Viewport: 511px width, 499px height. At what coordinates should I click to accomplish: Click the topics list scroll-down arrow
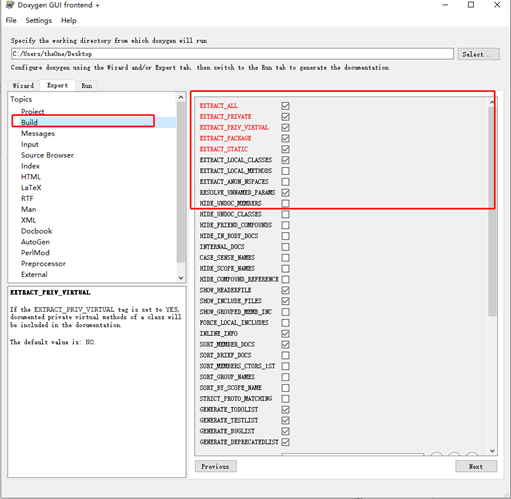pos(181,278)
